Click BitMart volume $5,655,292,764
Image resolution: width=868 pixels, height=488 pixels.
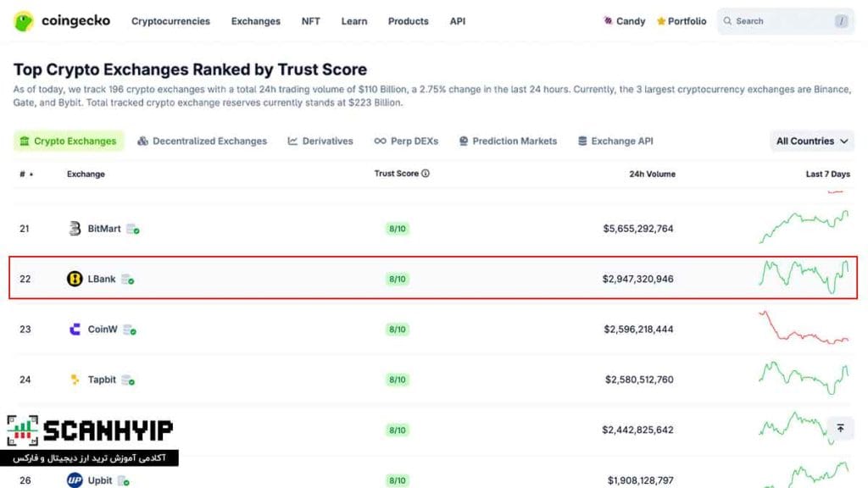(637, 229)
